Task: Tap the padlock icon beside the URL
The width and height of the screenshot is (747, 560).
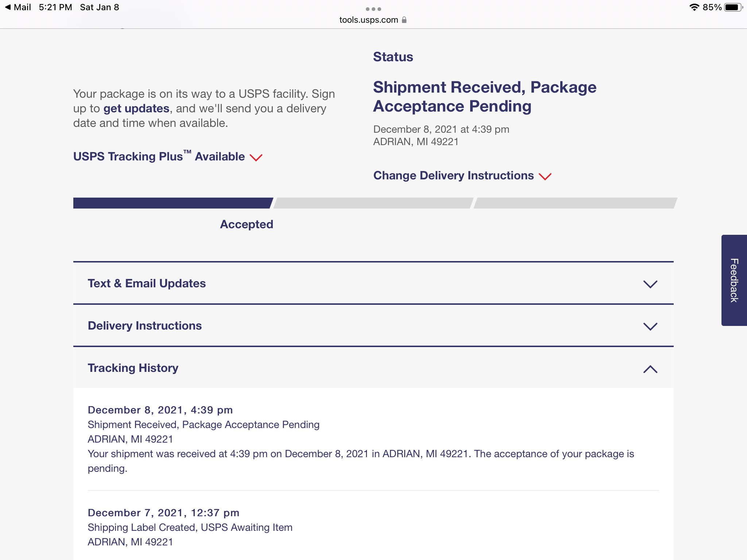Action: click(404, 20)
